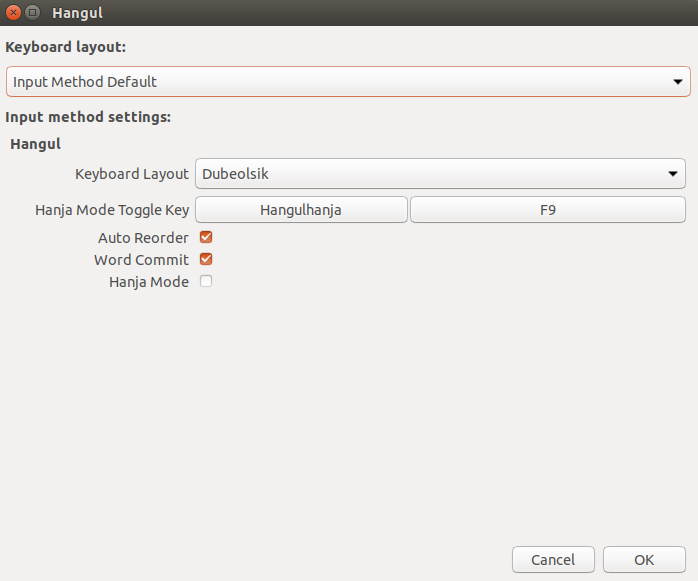The width and height of the screenshot is (698, 581).
Task: Uncheck the Word Commit checkbox
Action: (206, 259)
